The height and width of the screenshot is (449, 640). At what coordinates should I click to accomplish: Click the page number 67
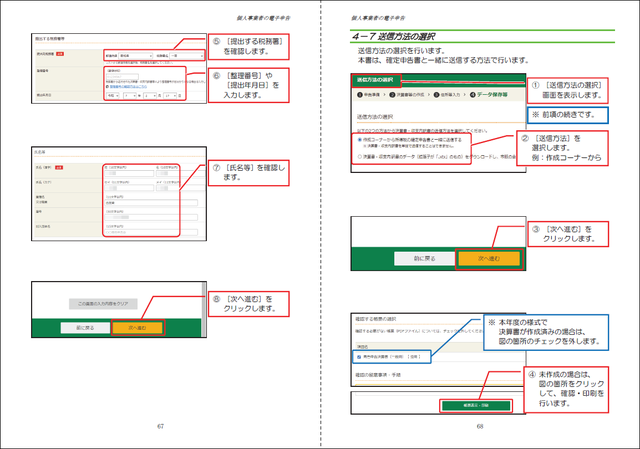click(160, 426)
